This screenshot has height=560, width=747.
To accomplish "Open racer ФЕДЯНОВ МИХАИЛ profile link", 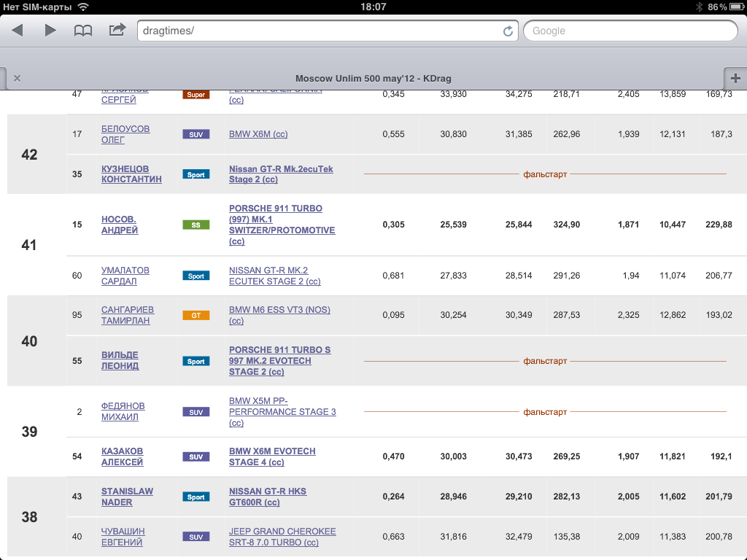I will point(123,411).
